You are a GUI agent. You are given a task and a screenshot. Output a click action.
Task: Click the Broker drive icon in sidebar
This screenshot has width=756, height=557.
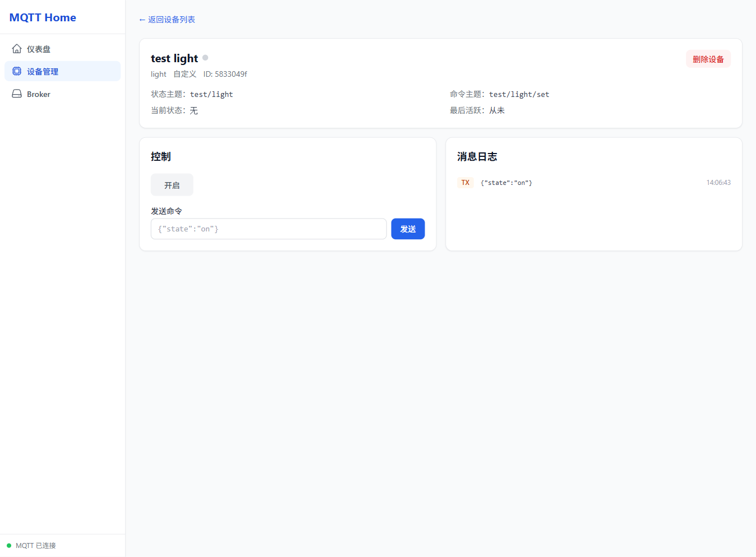[x=17, y=94]
